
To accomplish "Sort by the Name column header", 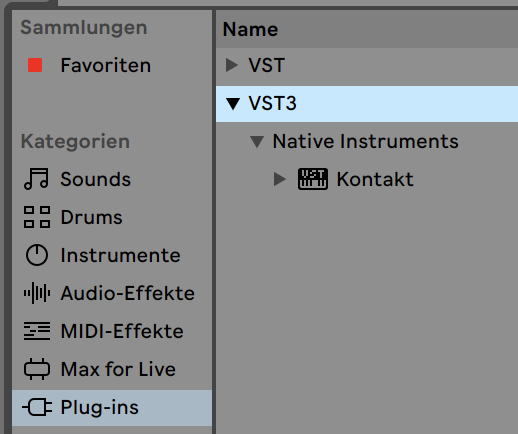I will pos(250,29).
